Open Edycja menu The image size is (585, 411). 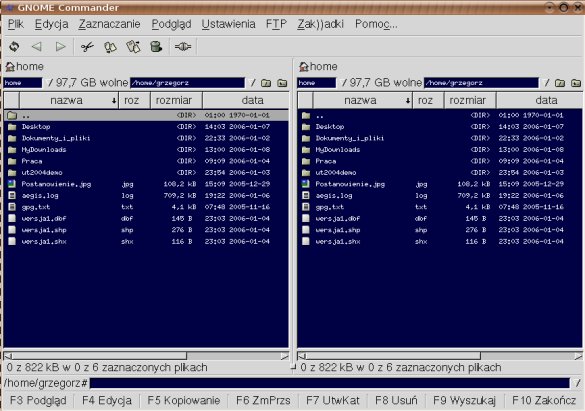tap(51, 24)
